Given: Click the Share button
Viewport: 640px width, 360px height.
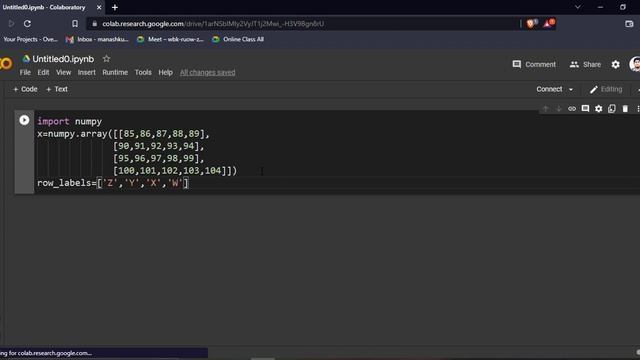Looking at the screenshot, I should coord(585,64).
